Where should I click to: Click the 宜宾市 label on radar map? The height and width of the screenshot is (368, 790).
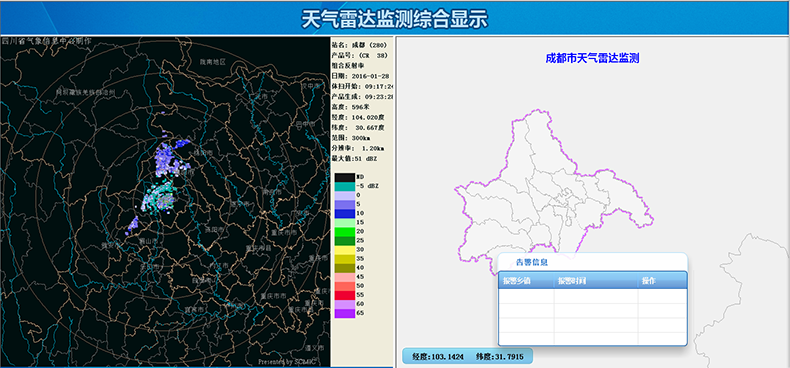tap(194, 309)
